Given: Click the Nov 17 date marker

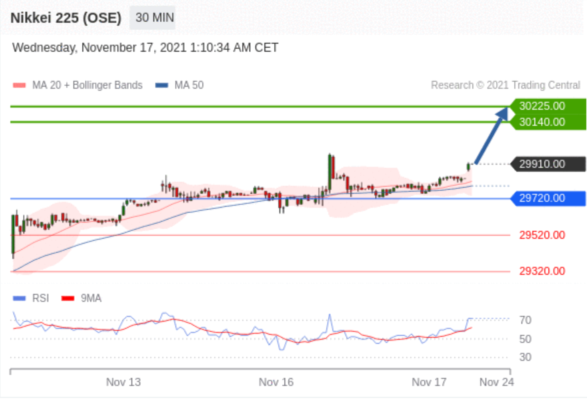Looking at the screenshot, I should click(x=429, y=382).
